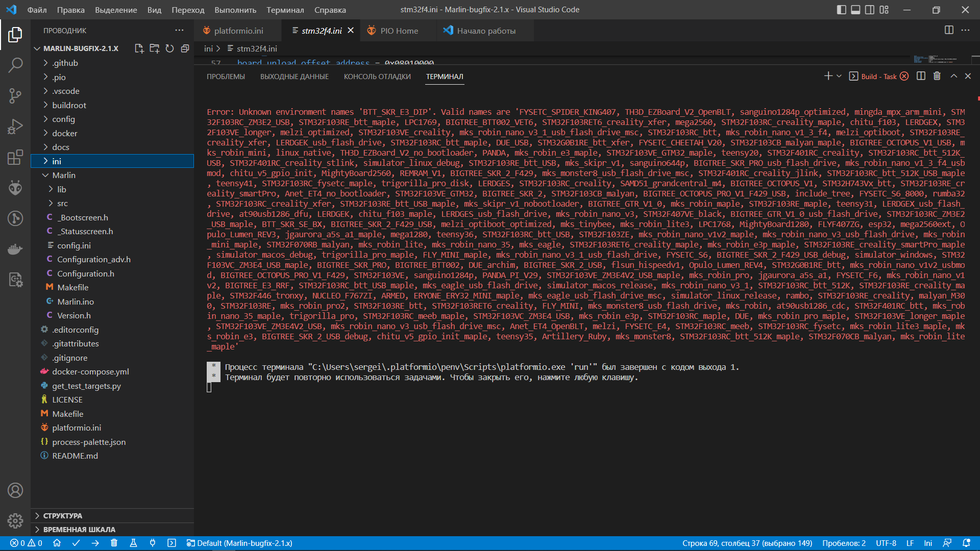Create new file in explorer header
Screen dimensions: 980x551
pyautogui.click(x=139, y=48)
